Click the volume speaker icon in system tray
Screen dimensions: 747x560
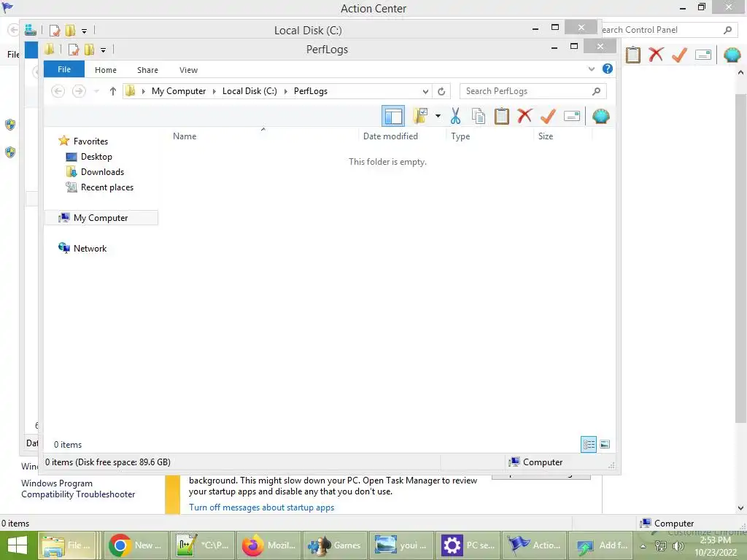[x=678, y=545]
